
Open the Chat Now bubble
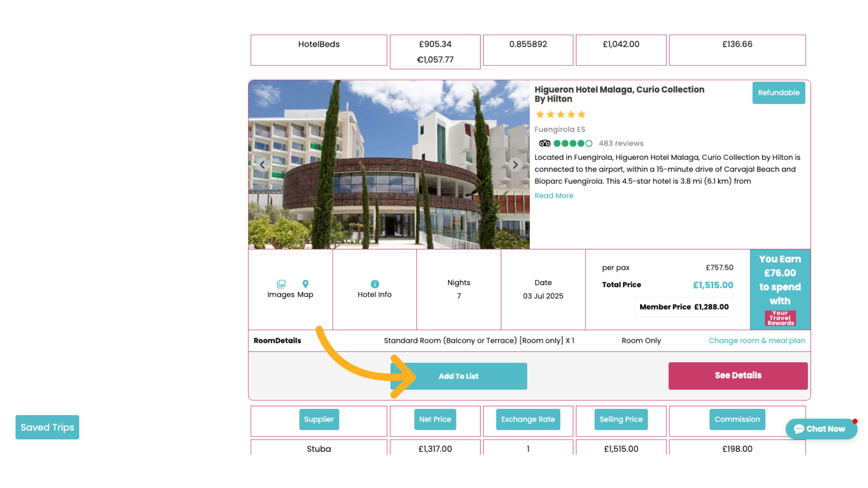(821, 429)
